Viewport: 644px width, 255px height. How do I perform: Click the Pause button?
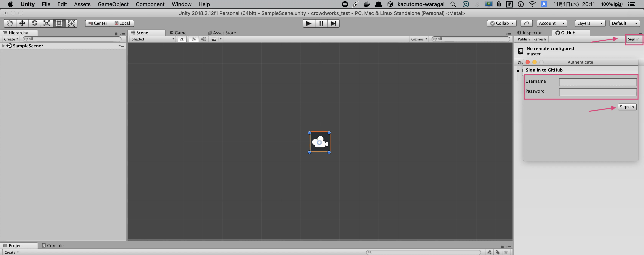tap(321, 23)
